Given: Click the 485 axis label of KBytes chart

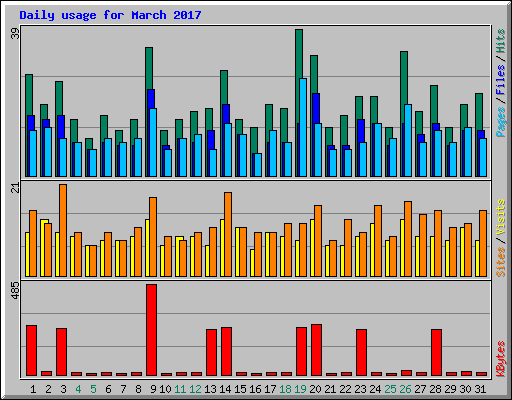Looking at the screenshot, I should point(15,290).
